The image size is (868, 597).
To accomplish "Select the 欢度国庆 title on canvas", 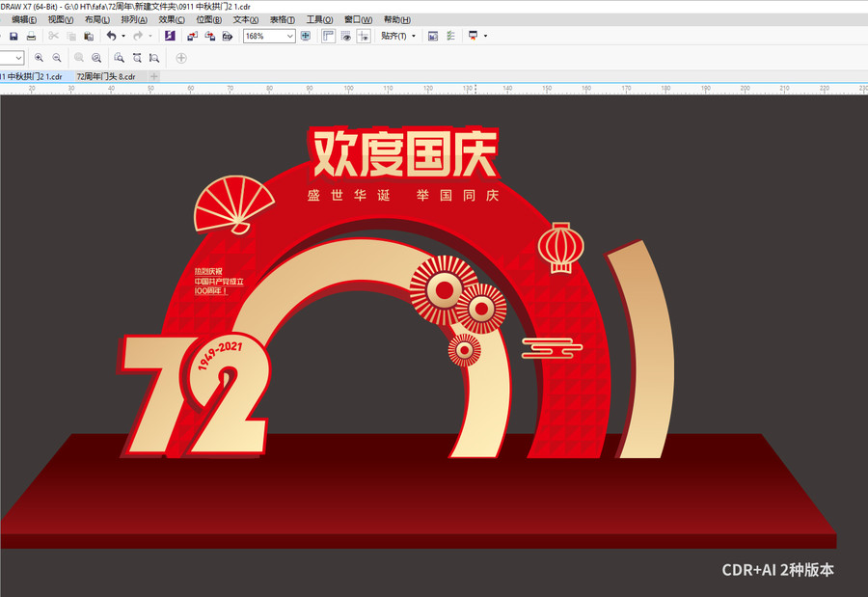I will click(404, 153).
